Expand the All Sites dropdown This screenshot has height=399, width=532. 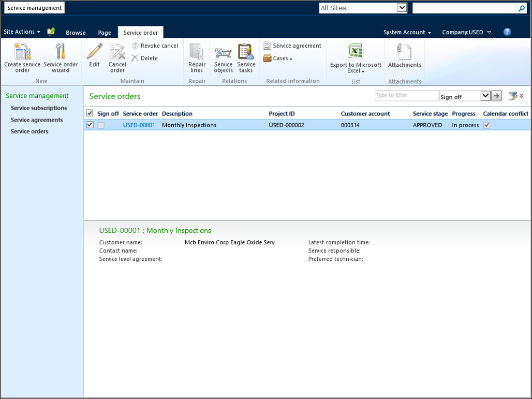pos(402,8)
